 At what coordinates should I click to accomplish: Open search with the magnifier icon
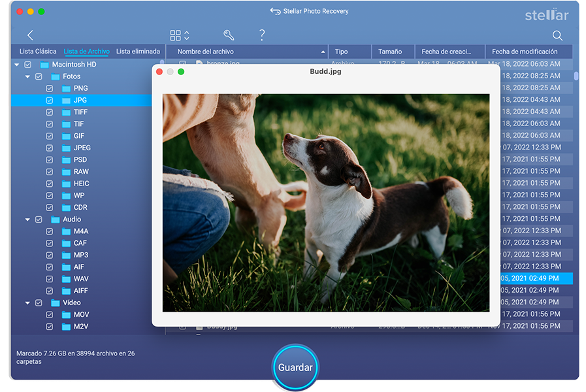pyautogui.click(x=557, y=35)
